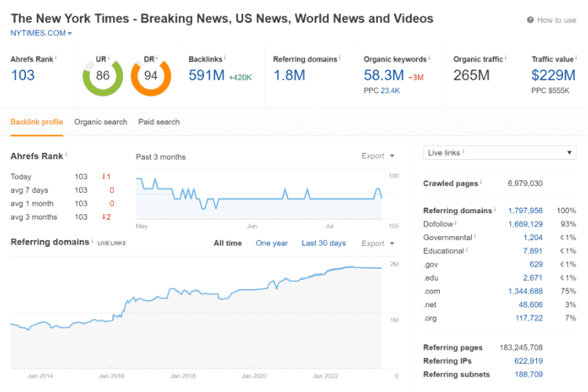Open the Live links dropdown

pyautogui.click(x=500, y=153)
